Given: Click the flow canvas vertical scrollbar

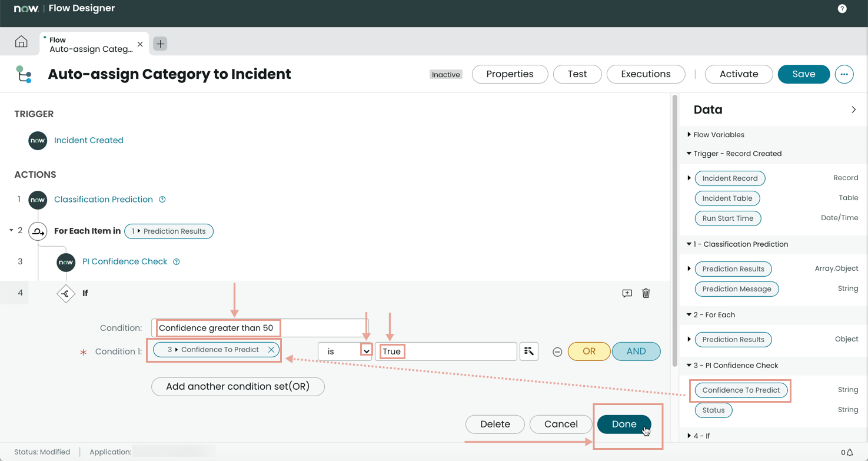Looking at the screenshot, I should coord(675,231).
